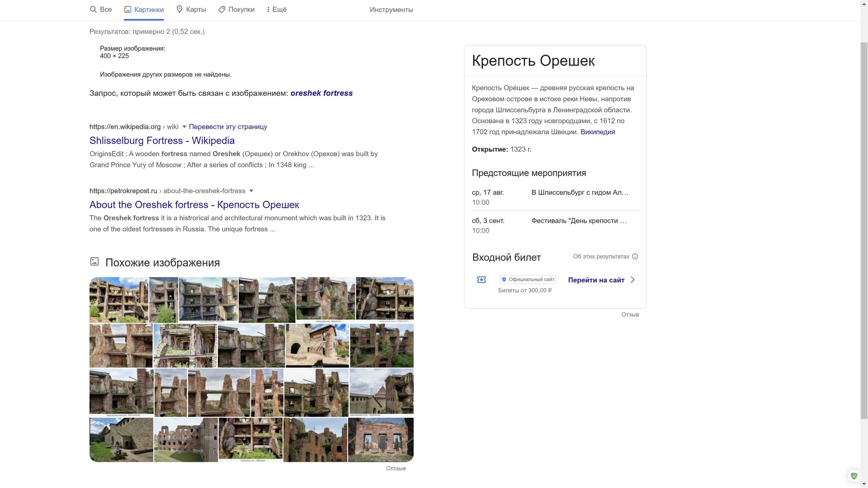Image resolution: width=868 pixels, height=488 pixels.
Task: Open the Shlisselburg Fortress - Wikipedia link
Action: tap(162, 140)
